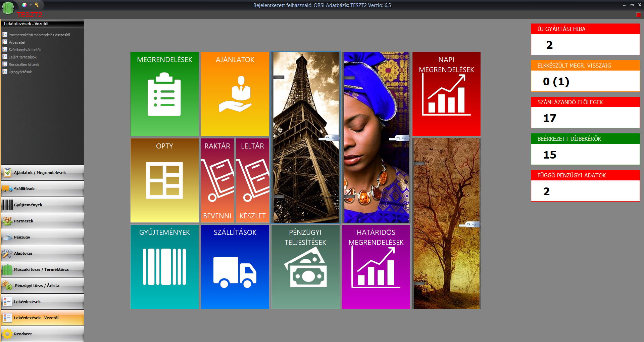Screen dimensions: 644x342
Task: Open the HATÁRIDŐS MEGRENDELÉSEK chart tile
Action: [376, 267]
